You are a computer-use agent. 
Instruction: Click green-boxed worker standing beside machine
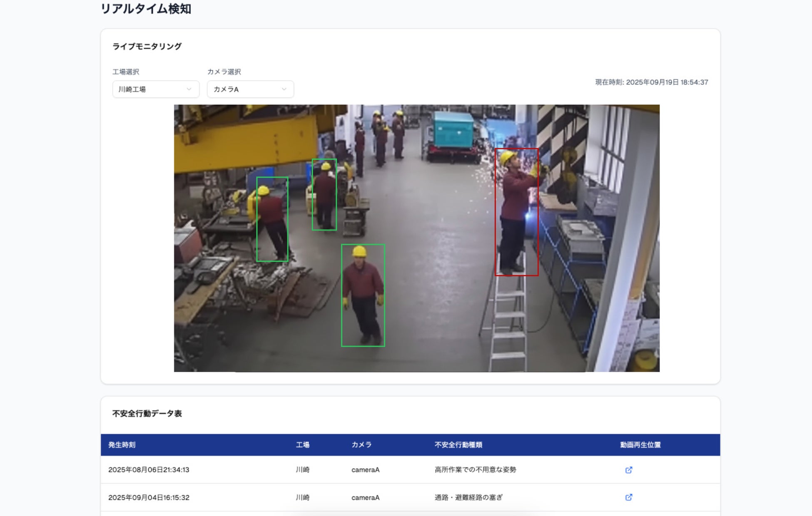click(x=324, y=194)
